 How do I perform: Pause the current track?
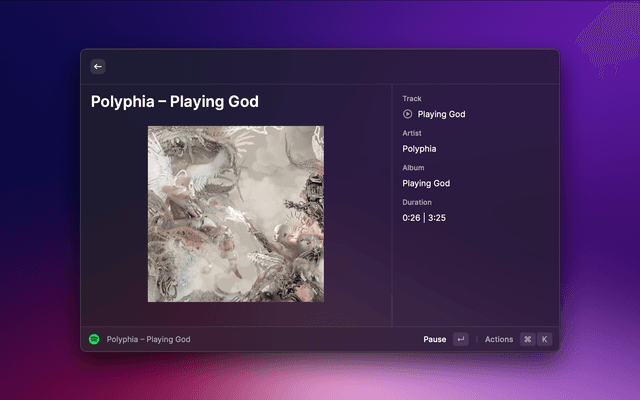point(435,339)
